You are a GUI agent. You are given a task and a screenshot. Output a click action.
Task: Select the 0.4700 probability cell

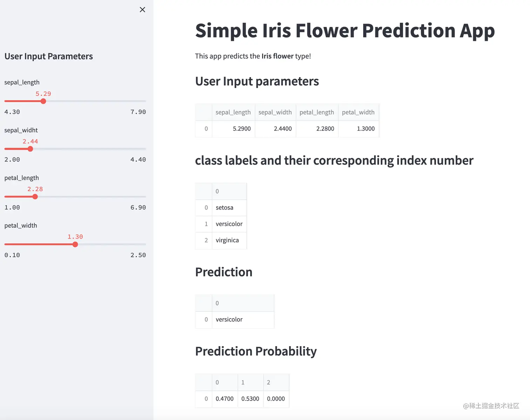click(225, 399)
